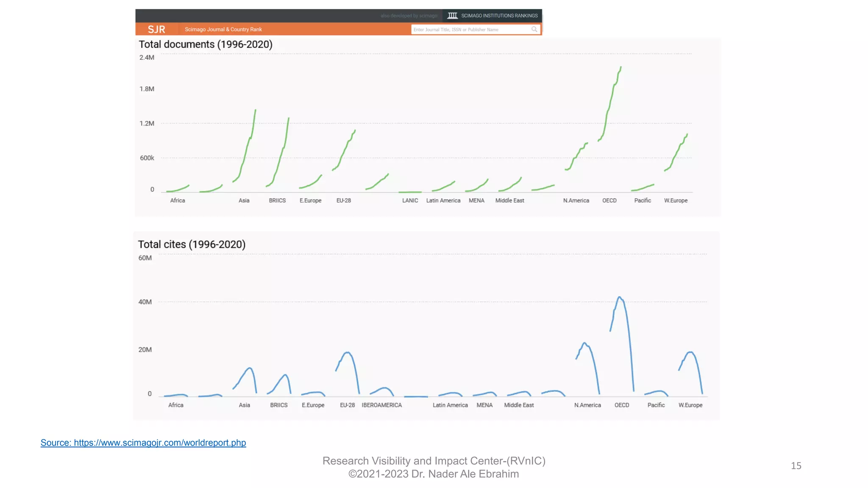This screenshot has width=868, height=488.
Task: Click Asia green line in documents chart
Action: [247, 148]
